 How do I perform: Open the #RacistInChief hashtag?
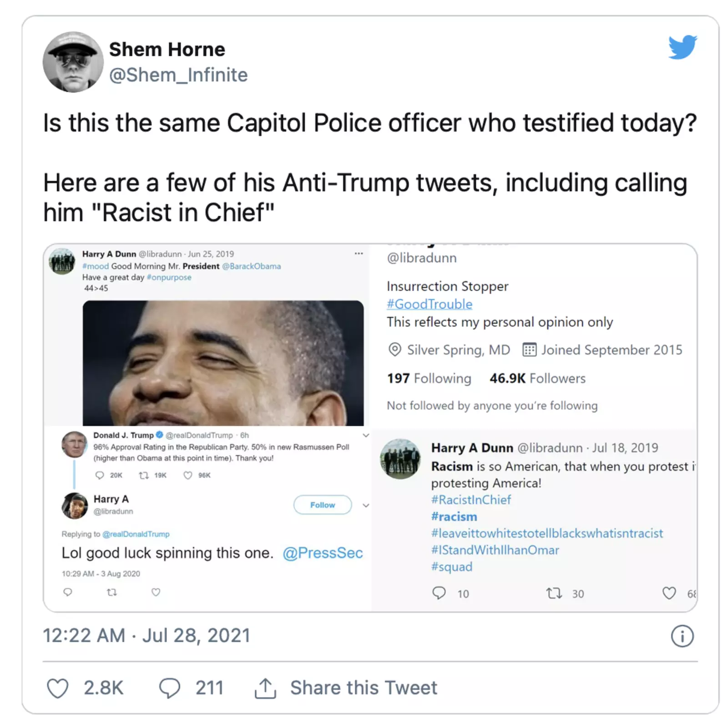[x=471, y=500]
